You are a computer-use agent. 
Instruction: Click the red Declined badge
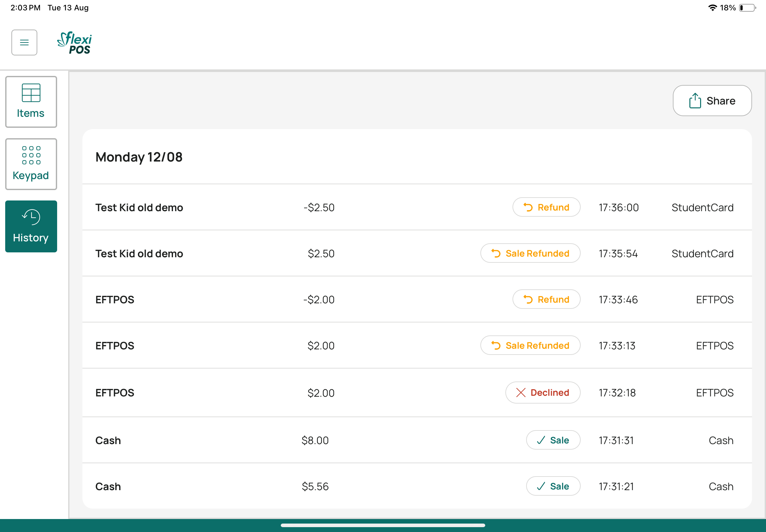click(543, 392)
